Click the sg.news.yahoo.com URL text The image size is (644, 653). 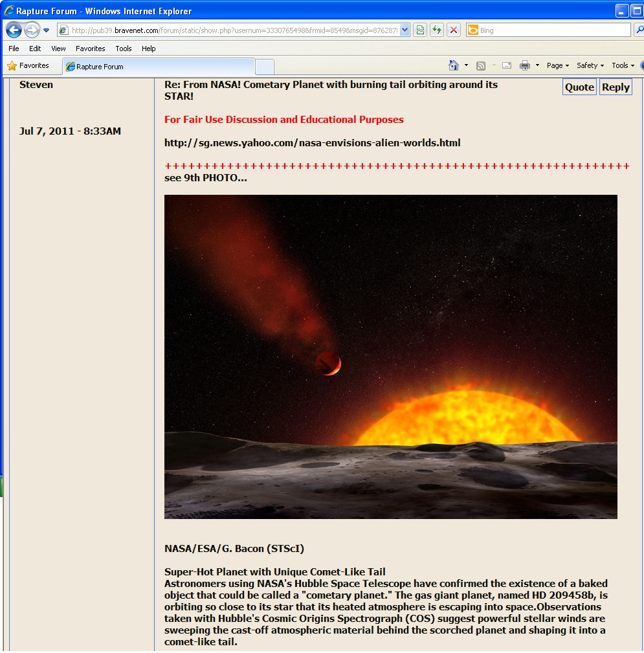(x=313, y=143)
